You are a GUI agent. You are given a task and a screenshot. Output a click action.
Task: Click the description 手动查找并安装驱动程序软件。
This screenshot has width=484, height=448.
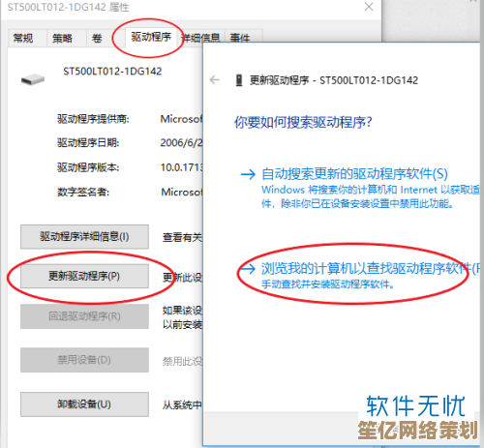(x=327, y=284)
